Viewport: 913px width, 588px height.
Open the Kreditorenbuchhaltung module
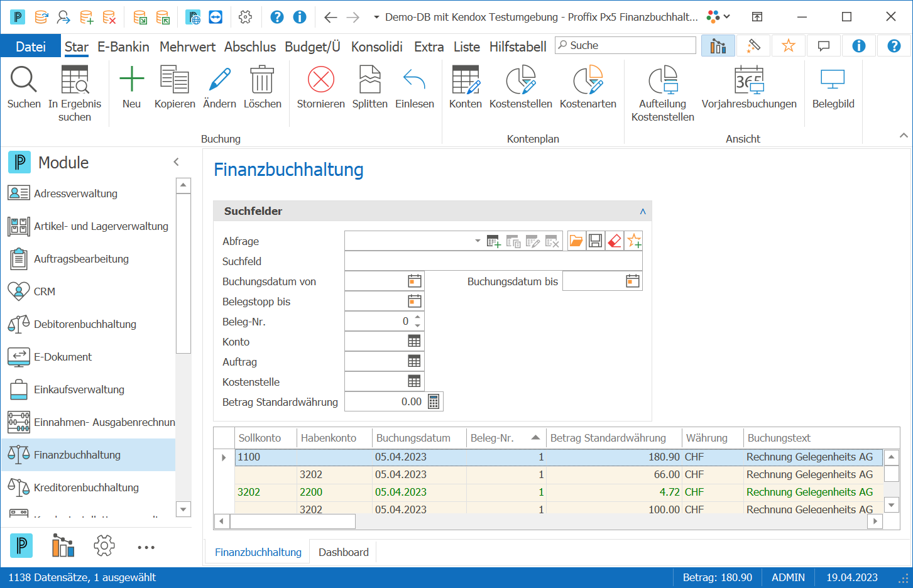point(88,487)
